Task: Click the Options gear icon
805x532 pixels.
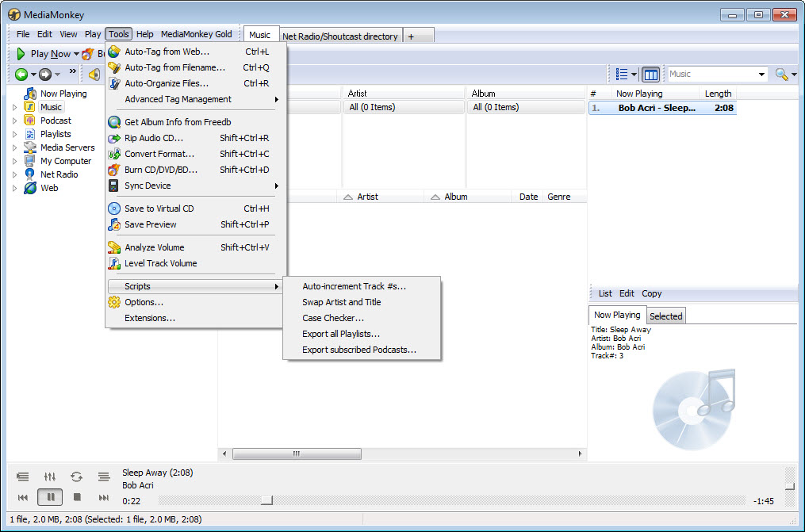Action: [x=114, y=302]
